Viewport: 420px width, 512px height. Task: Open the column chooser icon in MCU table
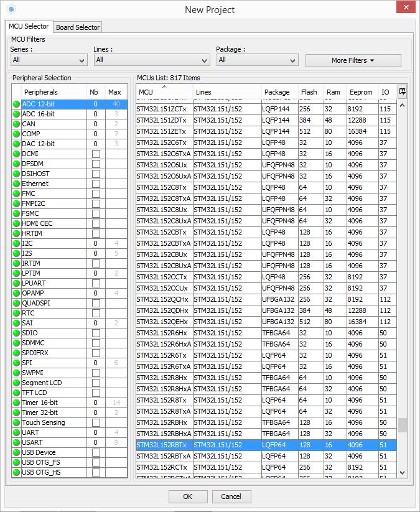pyautogui.click(x=403, y=91)
